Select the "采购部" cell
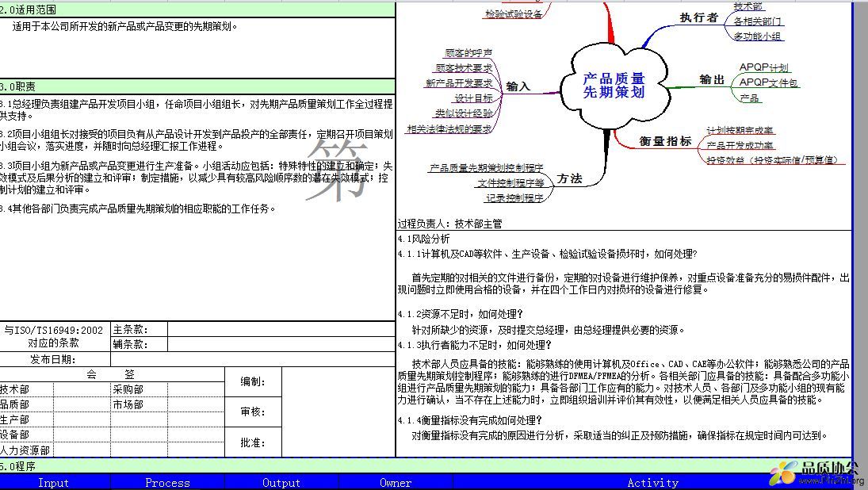Screen dimensions: 868x490 139,389
